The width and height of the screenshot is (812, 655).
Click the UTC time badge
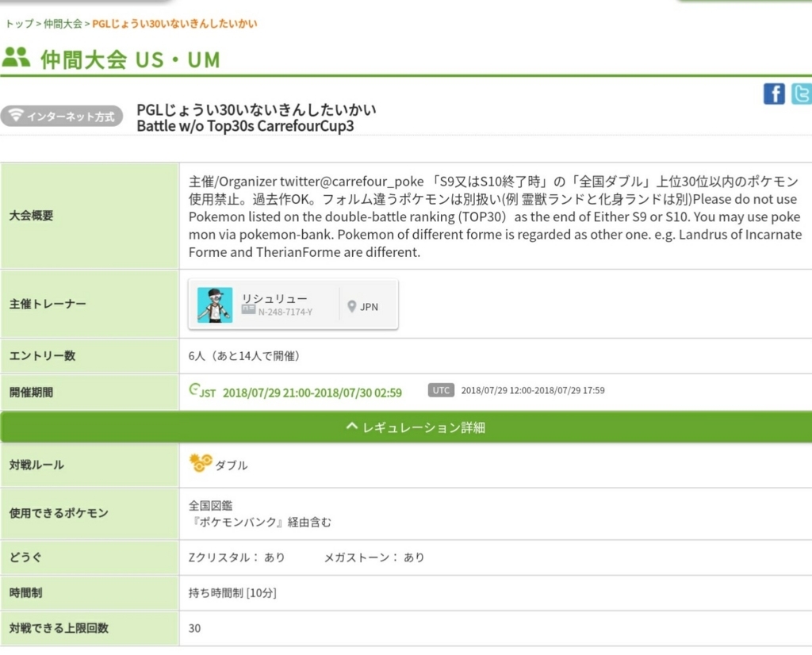[441, 390]
